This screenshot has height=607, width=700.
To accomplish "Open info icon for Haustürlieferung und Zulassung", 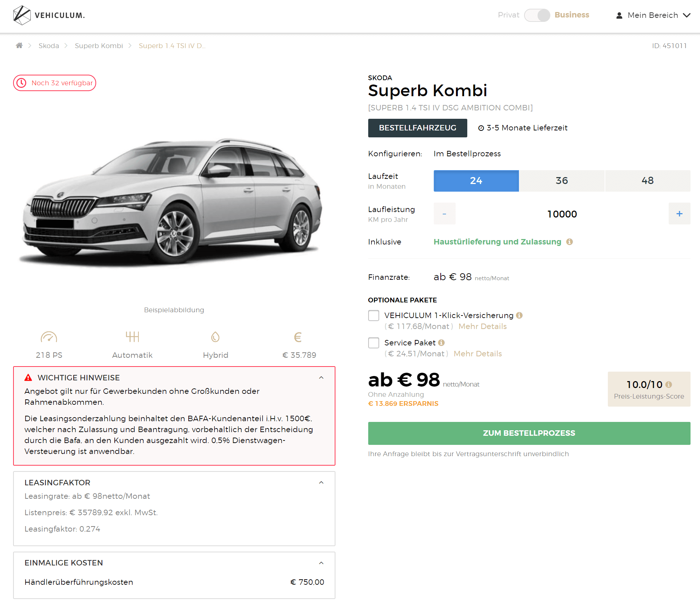I will tap(570, 242).
